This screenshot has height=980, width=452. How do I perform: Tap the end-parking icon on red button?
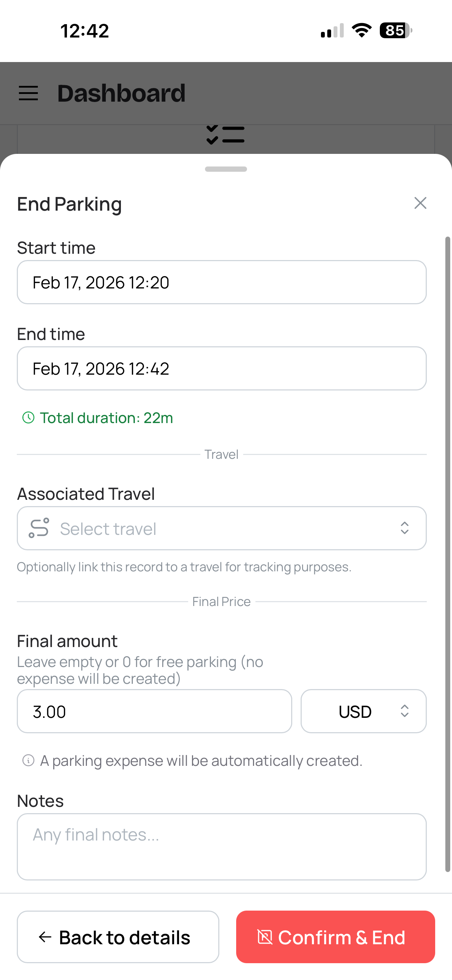tap(265, 937)
